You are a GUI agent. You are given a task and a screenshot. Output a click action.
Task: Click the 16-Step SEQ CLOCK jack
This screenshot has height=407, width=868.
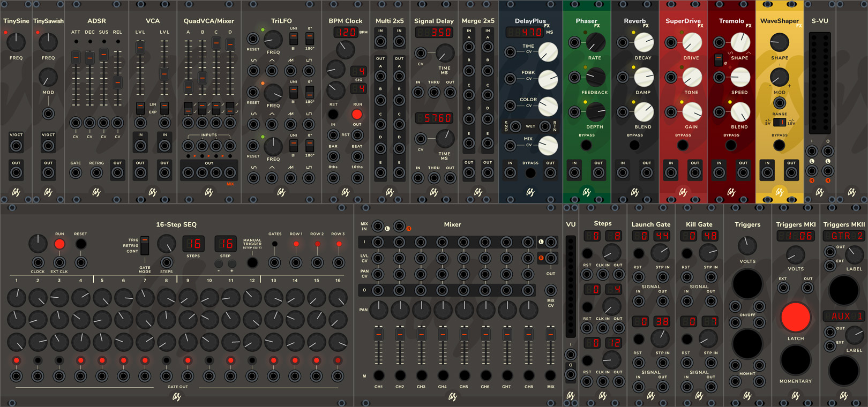[38, 262]
